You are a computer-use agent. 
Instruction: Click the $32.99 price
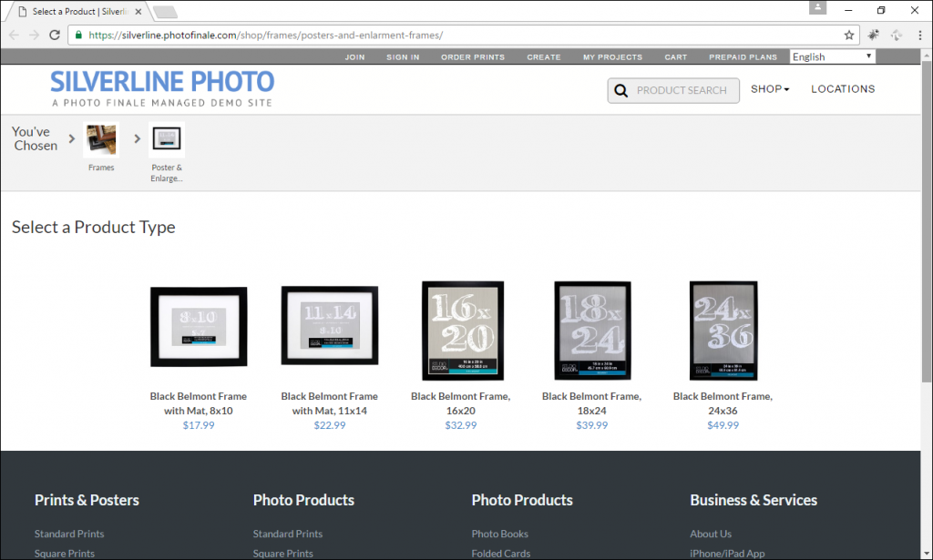click(460, 425)
